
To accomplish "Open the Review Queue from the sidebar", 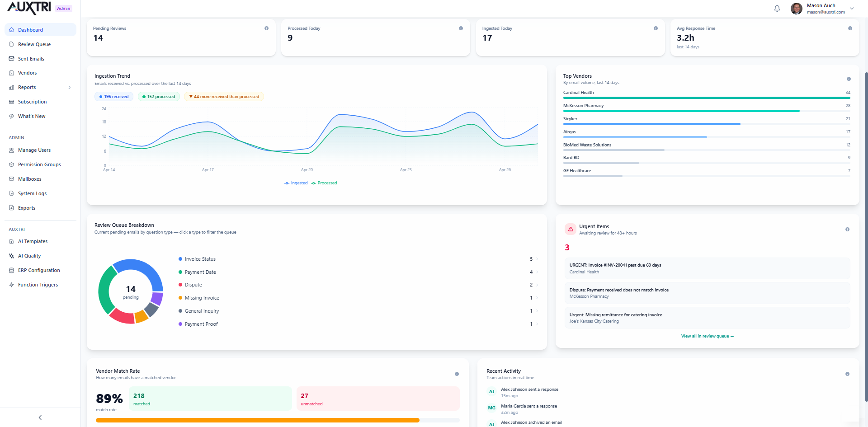I will pyautogui.click(x=34, y=44).
